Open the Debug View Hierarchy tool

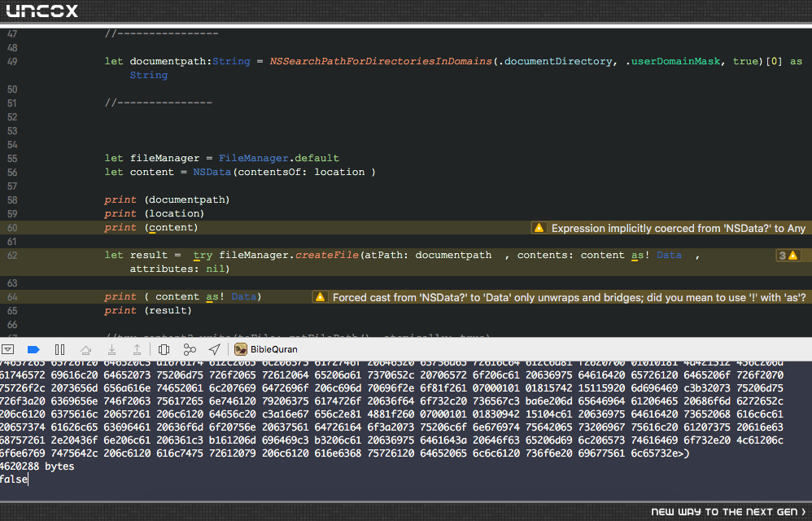(x=164, y=349)
